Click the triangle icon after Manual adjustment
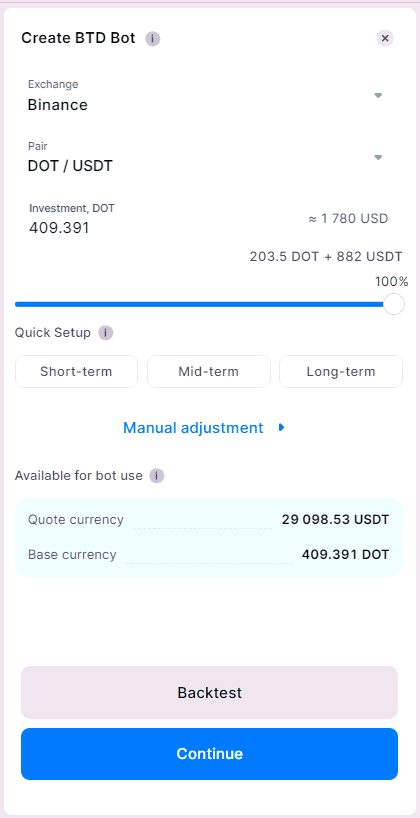Image resolution: width=420 pixels, height=818 pixels. (282, 428)
